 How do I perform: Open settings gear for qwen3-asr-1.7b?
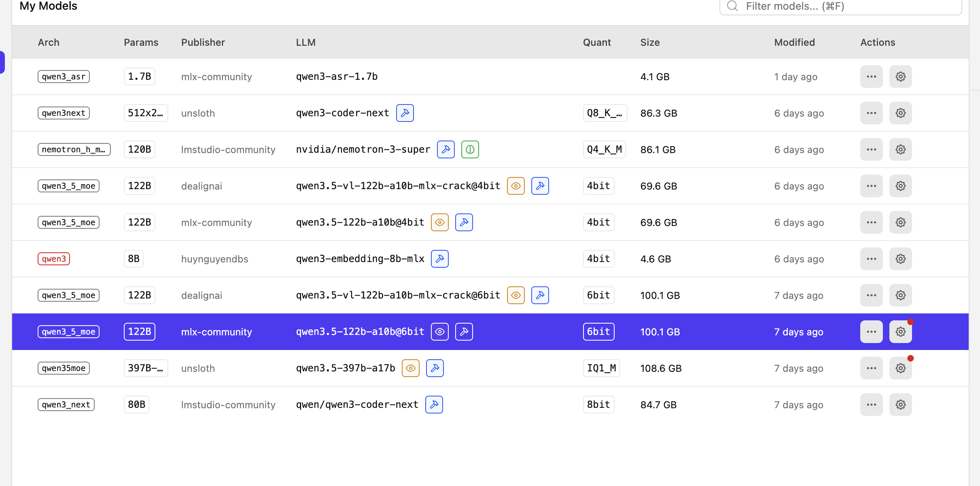click(900, 77)
